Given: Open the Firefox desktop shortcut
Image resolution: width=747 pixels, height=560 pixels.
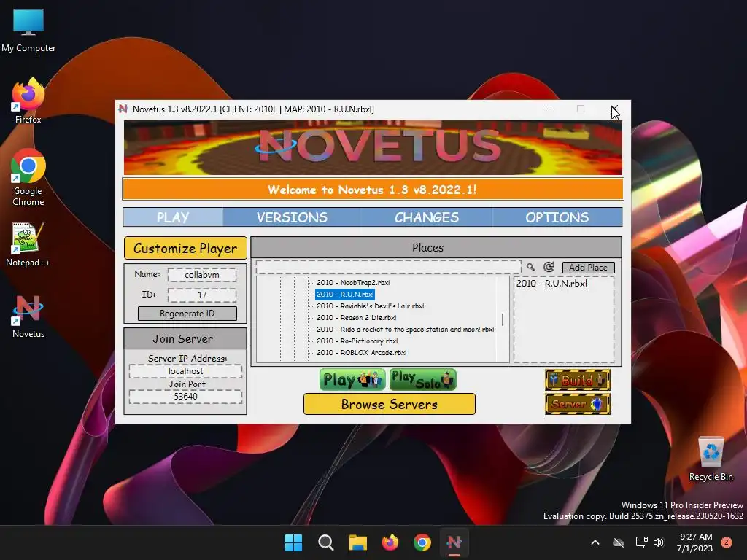Looking at the screenshot, I should (x=28, y=101).
